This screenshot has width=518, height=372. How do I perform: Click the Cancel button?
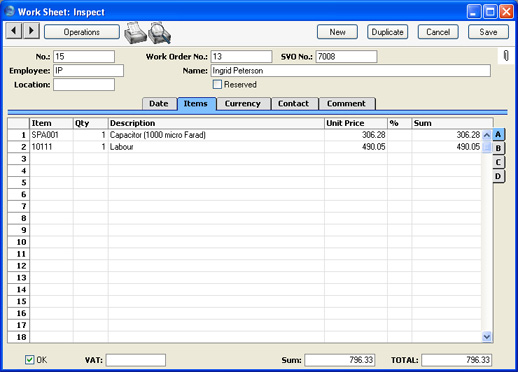click(x=438, y=32)
